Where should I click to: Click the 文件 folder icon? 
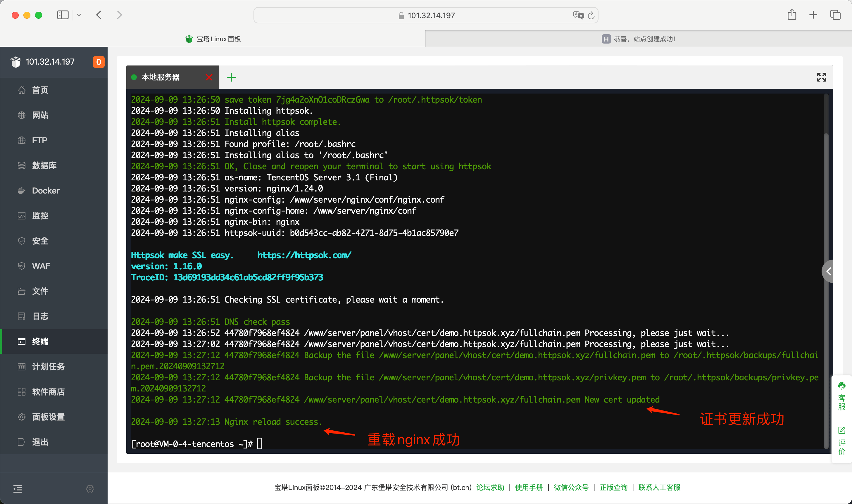click(21, 291)
